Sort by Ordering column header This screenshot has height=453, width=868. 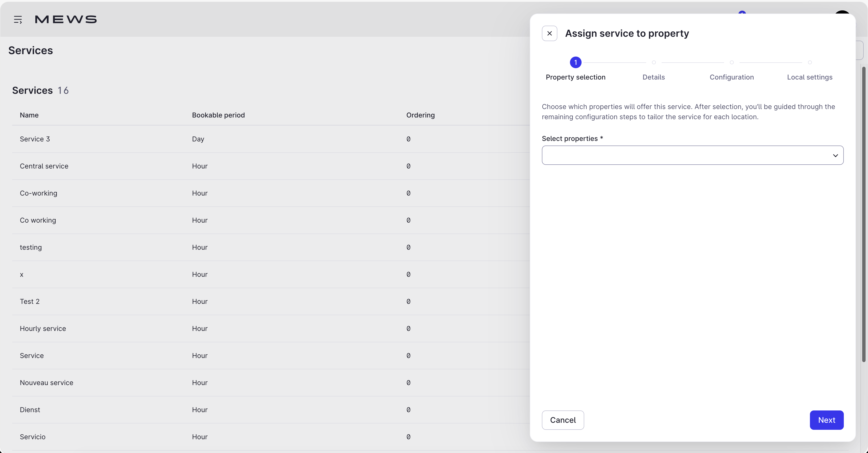(x=420, y=115)
